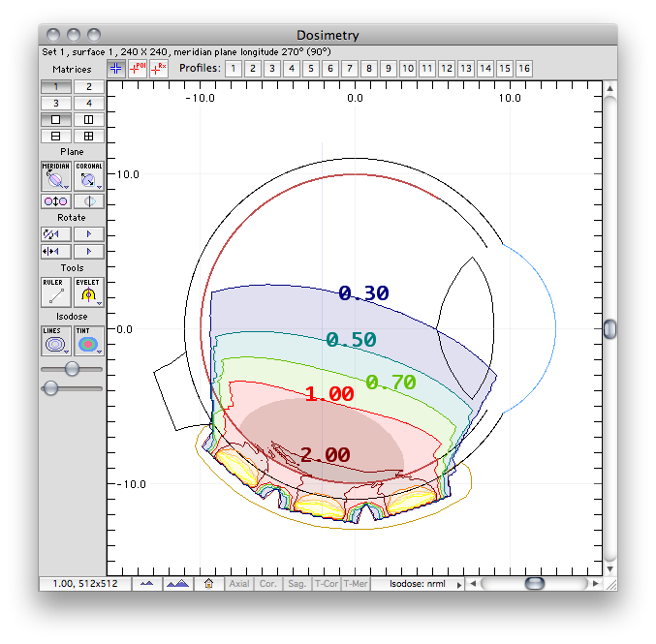
Task: Click plane shift backward button
Action: tap(55, 252)
